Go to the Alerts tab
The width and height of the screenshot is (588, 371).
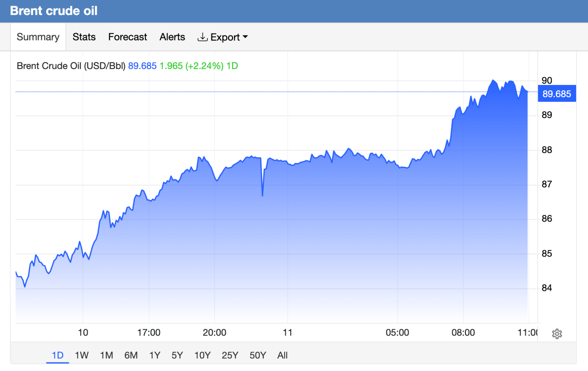click(x=172, y=37)
